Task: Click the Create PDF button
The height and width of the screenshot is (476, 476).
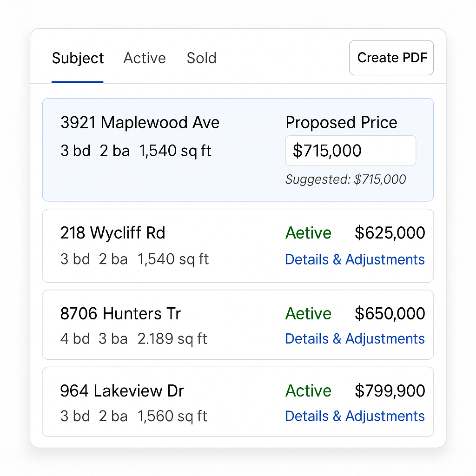Action: (391, 58)
